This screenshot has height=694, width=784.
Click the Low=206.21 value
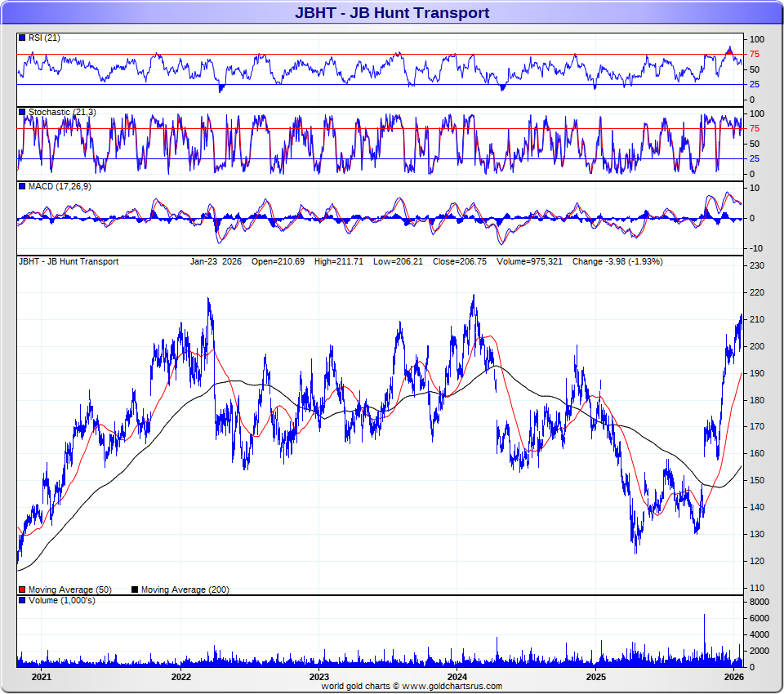point(398,261)
